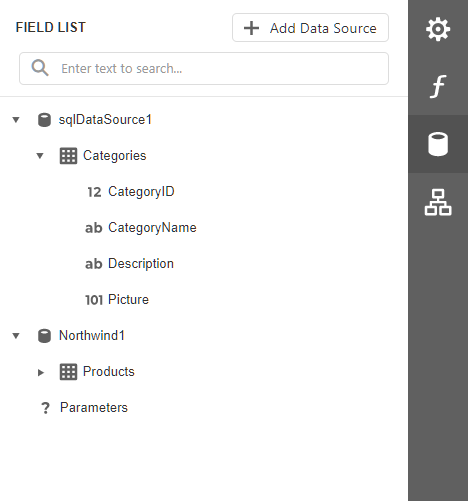Image resolution: width=468 pixels, height=501 pixels.
Task: Focus the field list search box
Action: click(204, 68)
